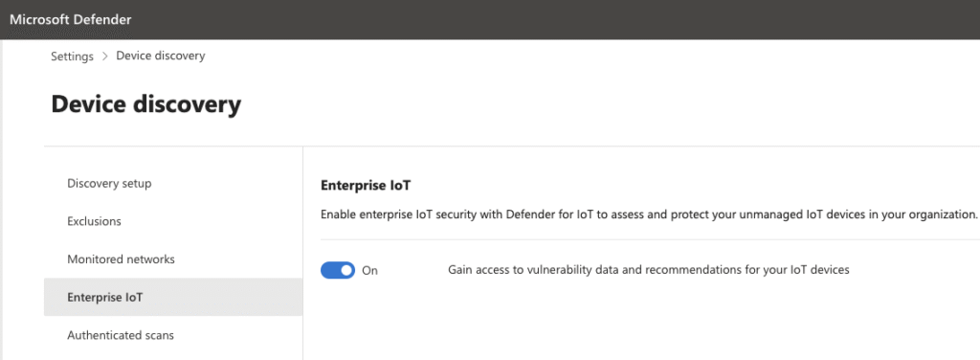Image resolution: width=980 pixels, height=360 pixels.
Task: Click the 'On' label beside the toggle
Action: point(370,271)
